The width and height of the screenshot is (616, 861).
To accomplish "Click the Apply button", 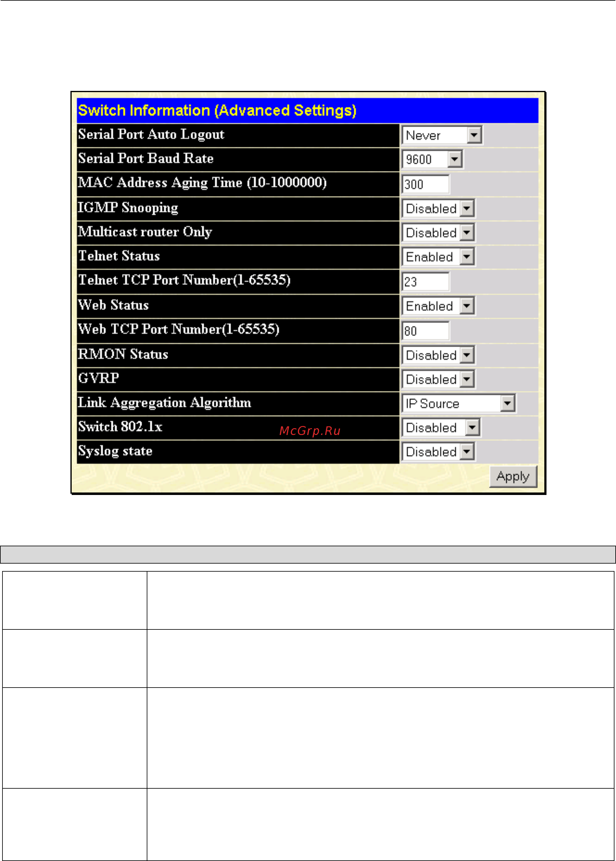I will [513, 476].
